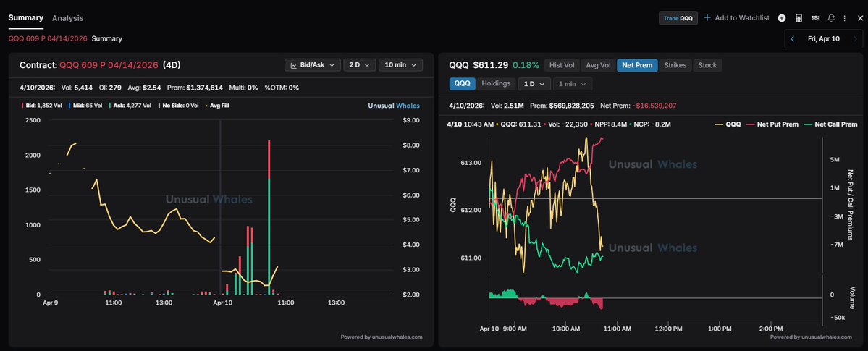The height and width of the screenshot is (351, 868).
Task: Select the Hist Vol tab
Action: tap(562, 65)
